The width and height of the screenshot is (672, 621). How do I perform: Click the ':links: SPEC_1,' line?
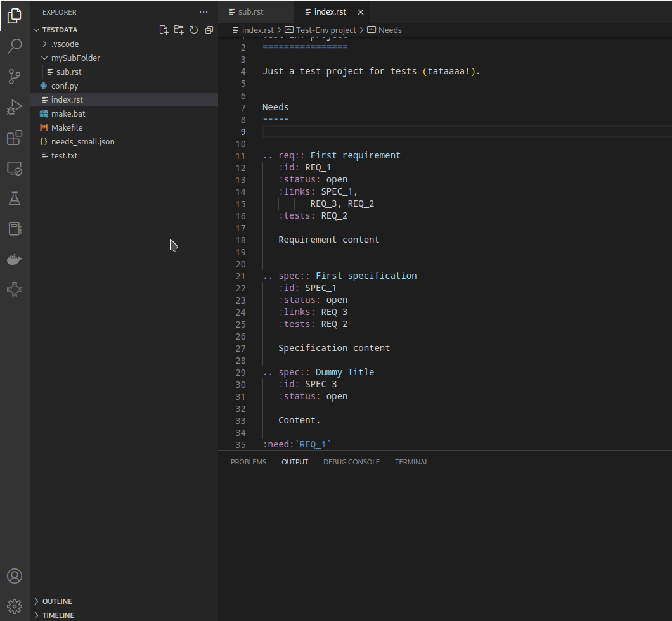[x=318, y=191]
